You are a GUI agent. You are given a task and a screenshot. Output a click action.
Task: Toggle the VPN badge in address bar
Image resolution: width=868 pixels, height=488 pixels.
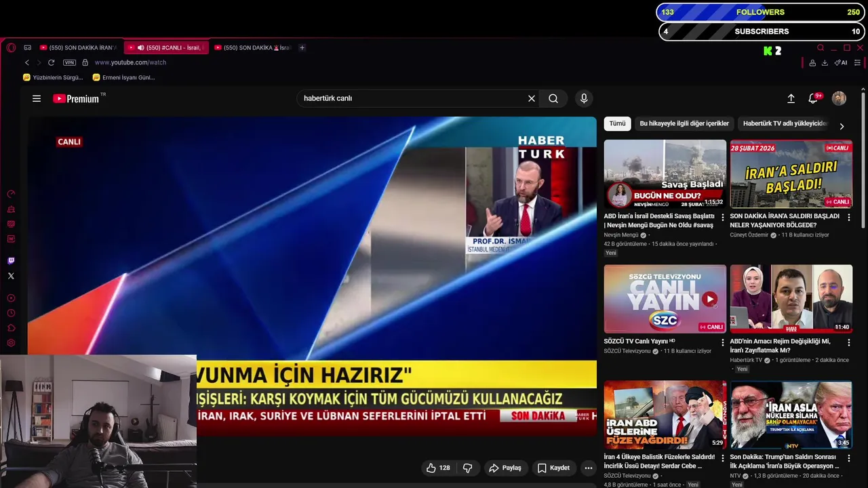click(x=69, y=62)
